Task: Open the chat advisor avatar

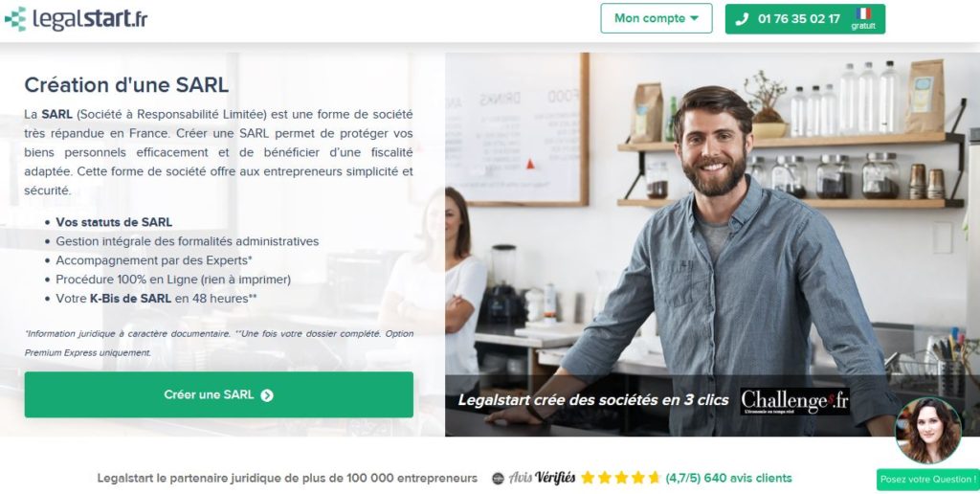Action: [928, 430]
